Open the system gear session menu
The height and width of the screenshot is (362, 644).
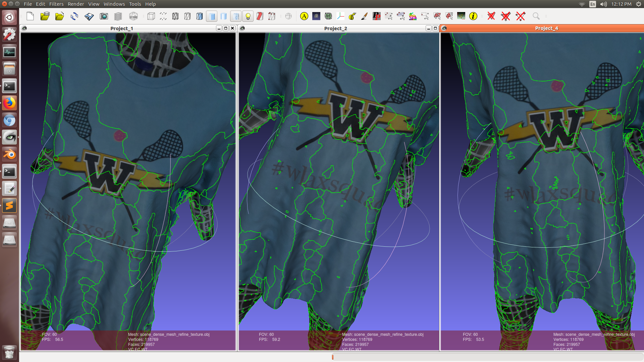(638, 4)
